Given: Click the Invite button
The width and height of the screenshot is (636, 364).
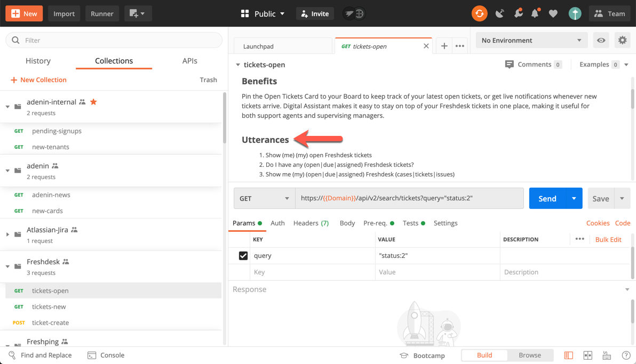Looking at the screenshot, I should pos(315,13).
